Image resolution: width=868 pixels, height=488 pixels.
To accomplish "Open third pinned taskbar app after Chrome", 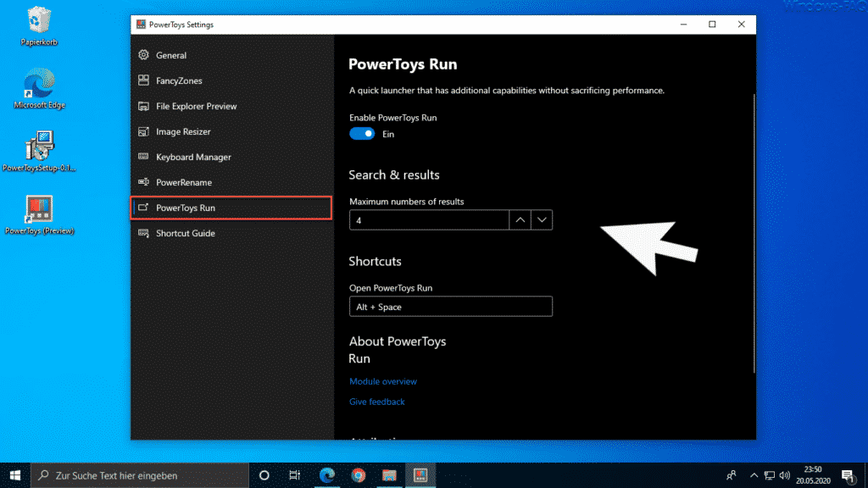I will coord(389,475).
